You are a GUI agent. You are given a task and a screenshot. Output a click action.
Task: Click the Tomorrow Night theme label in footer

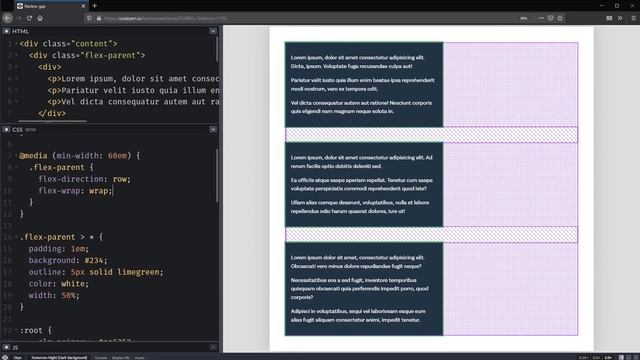[x=59, y=357]
